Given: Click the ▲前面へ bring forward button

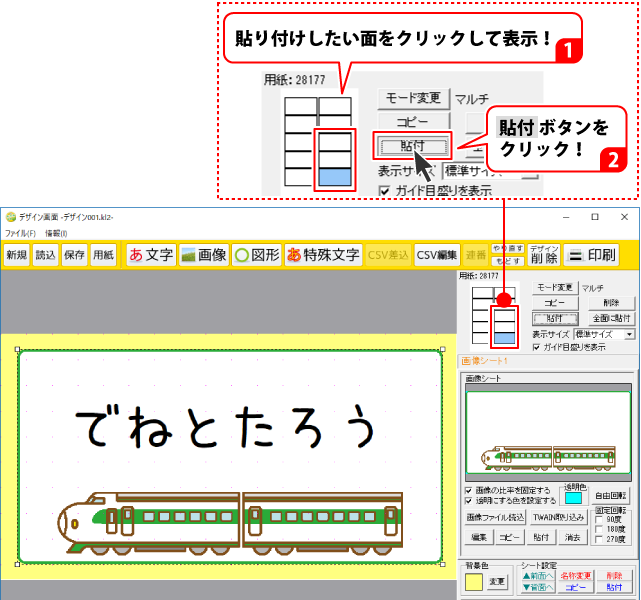Looking at the screenshot, I should [x=538, y=576].
